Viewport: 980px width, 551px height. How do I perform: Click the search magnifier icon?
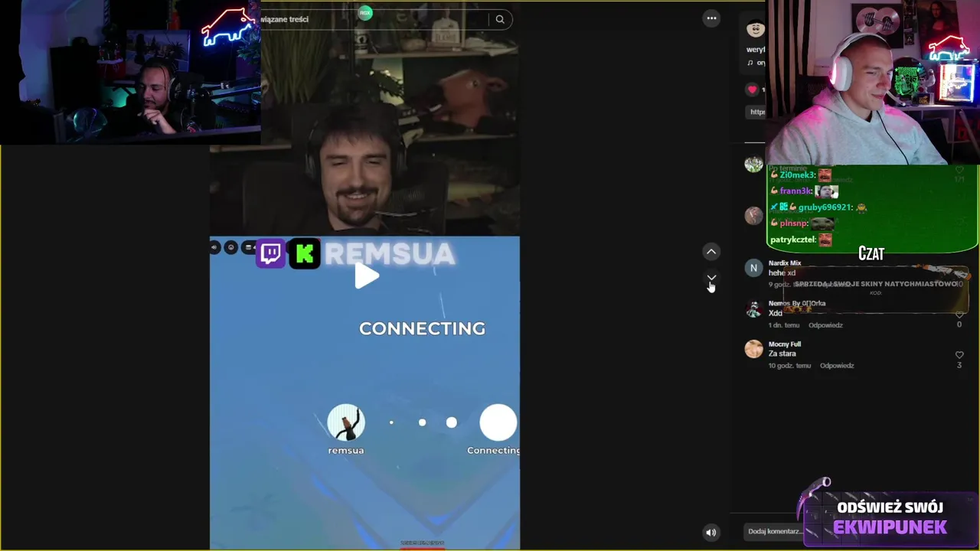(500, 20)
